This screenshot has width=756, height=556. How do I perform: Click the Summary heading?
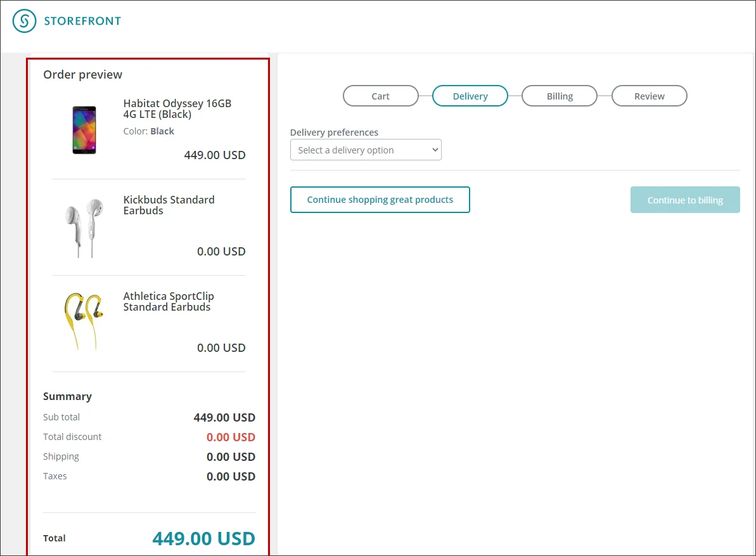point(68,396)
